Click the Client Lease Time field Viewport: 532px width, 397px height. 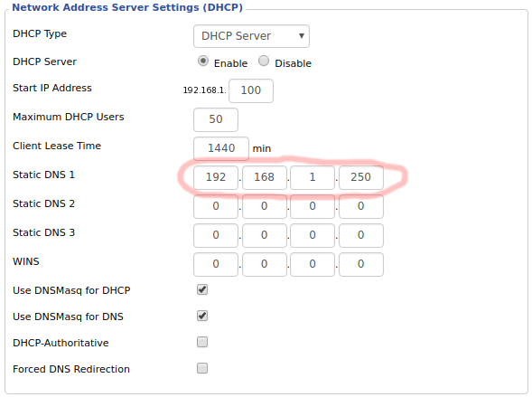tap(221, 148)
